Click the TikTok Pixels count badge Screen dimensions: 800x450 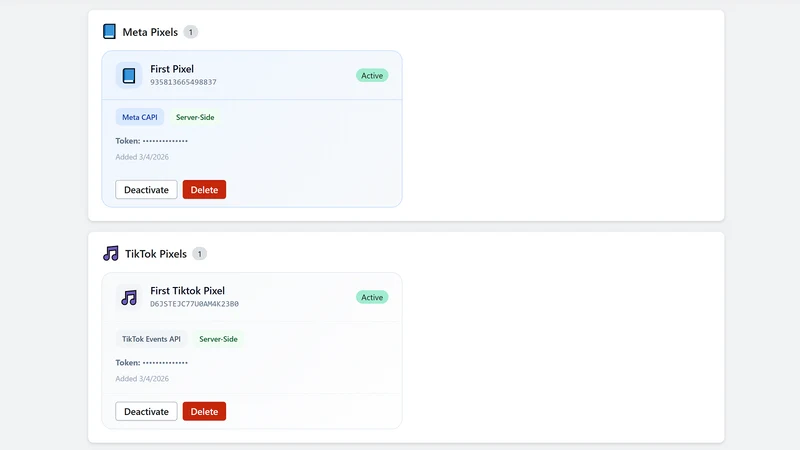[x=199, y=254]
